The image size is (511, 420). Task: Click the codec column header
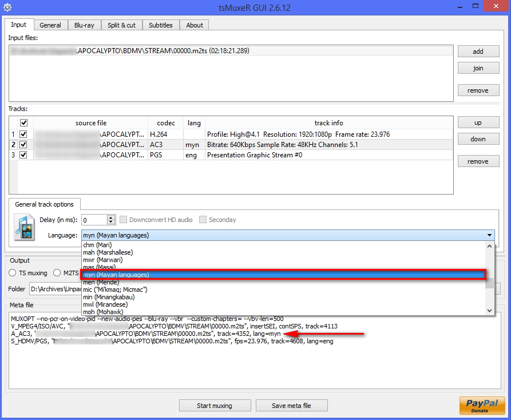coord(165,123)
